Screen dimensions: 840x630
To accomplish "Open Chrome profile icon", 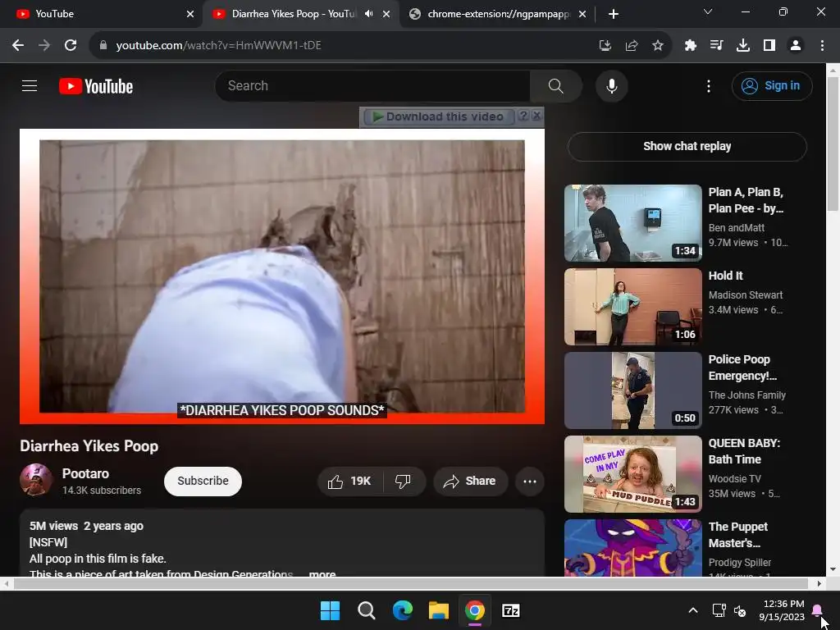I will [796, 46].
